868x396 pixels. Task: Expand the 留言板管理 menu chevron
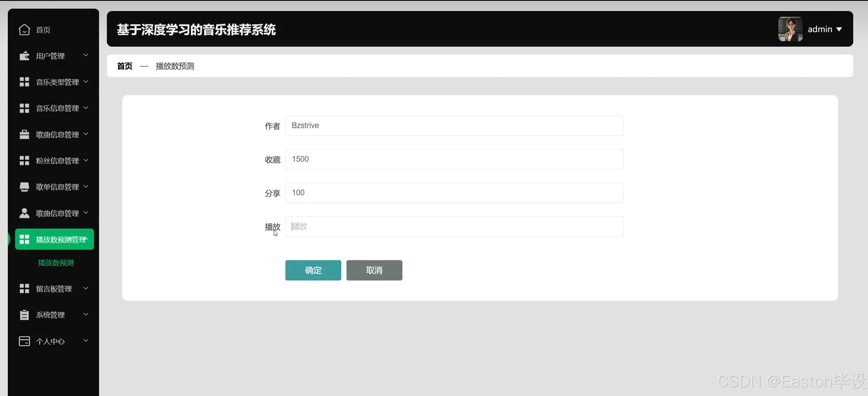(86, 288)
